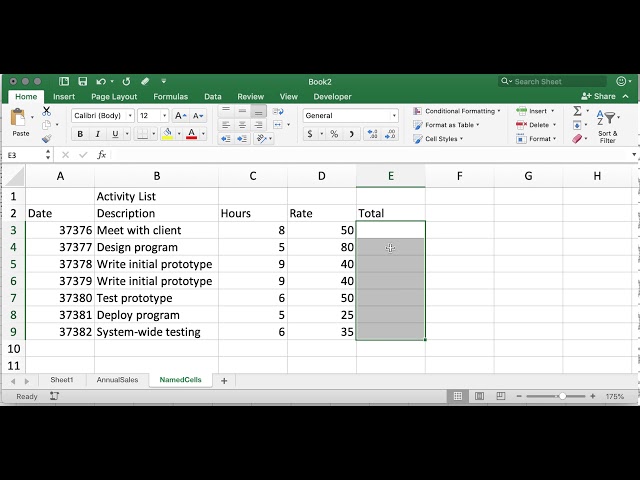Click the Clear eraser icon
Viewport: 640px width, 480px height.
[x=577, y=139]
